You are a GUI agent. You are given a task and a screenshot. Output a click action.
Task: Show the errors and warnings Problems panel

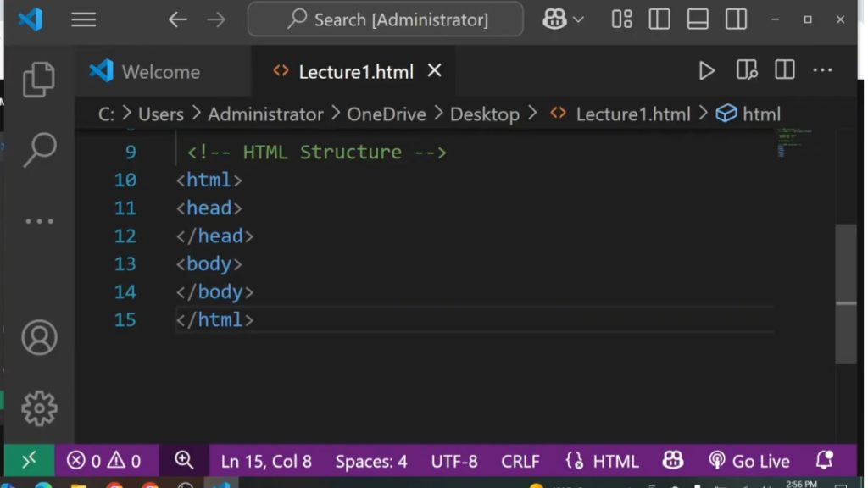(104, 460)
